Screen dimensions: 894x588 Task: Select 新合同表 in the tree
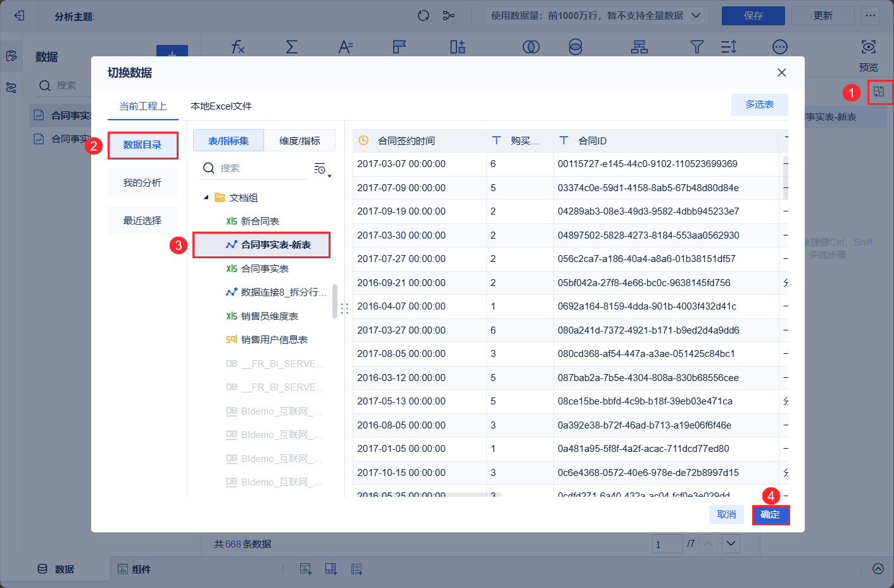point(261,221)
